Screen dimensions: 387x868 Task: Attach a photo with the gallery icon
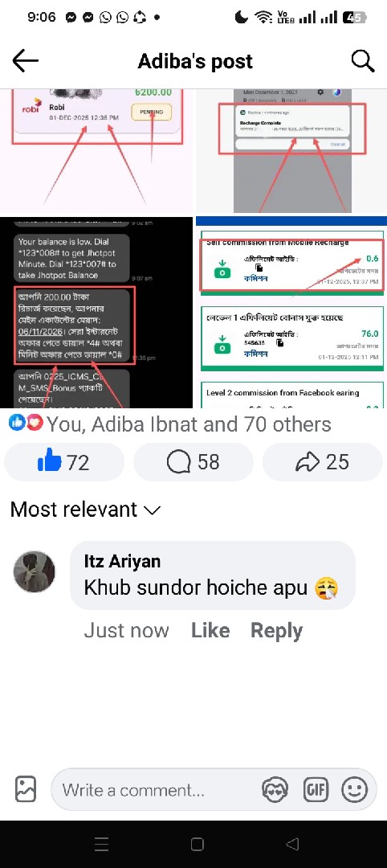[26, 789]
